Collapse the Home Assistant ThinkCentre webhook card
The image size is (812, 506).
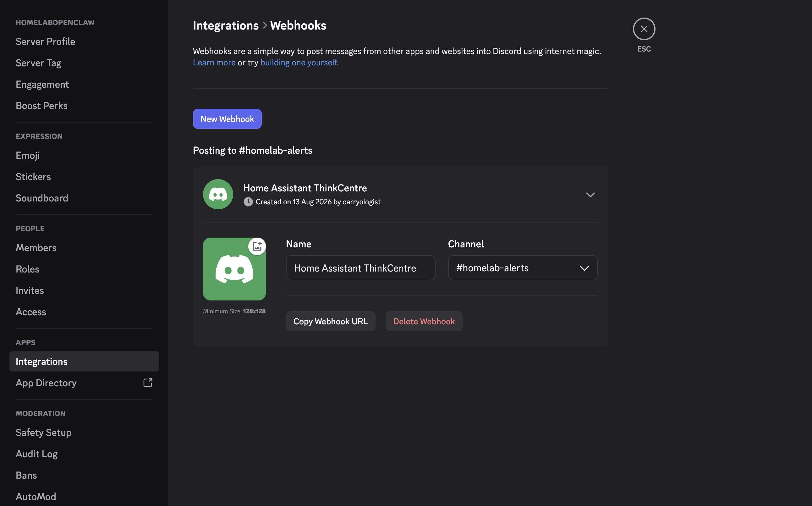click(x=590, y=195)
